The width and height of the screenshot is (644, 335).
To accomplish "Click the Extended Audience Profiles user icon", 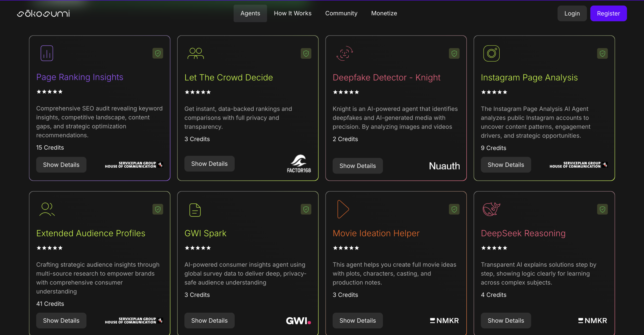I will click(47, 209).
